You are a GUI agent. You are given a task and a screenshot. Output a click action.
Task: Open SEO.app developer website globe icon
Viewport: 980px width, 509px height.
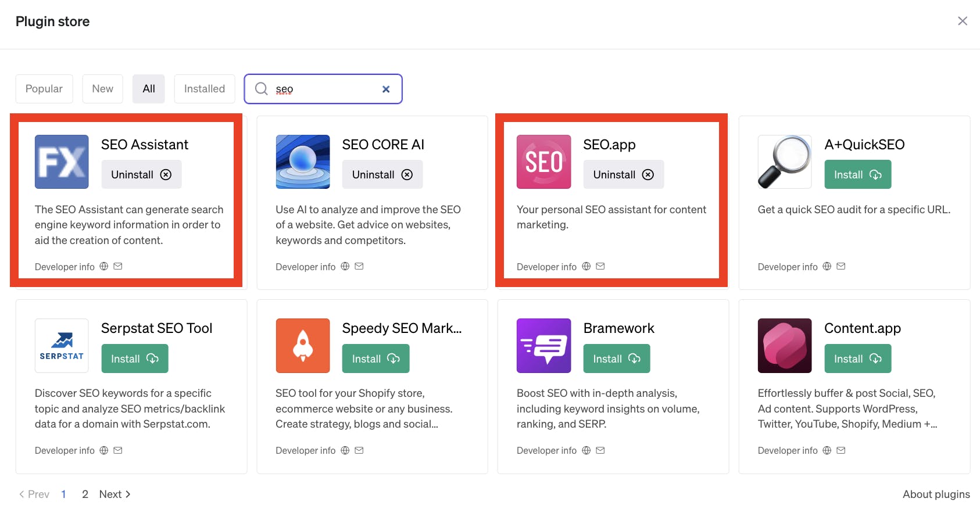click(586, 266)
